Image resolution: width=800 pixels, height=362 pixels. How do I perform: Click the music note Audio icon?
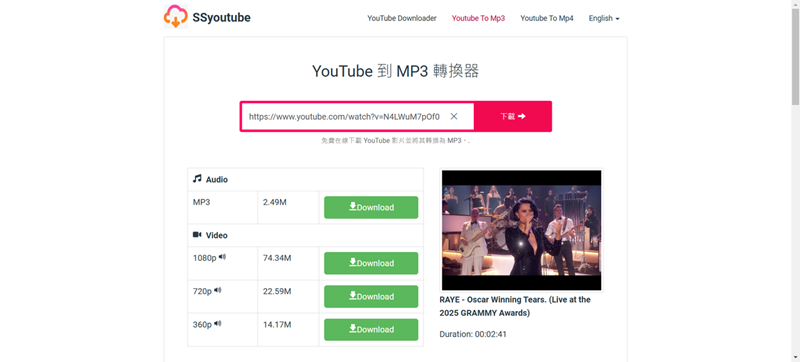click(197, 179)
